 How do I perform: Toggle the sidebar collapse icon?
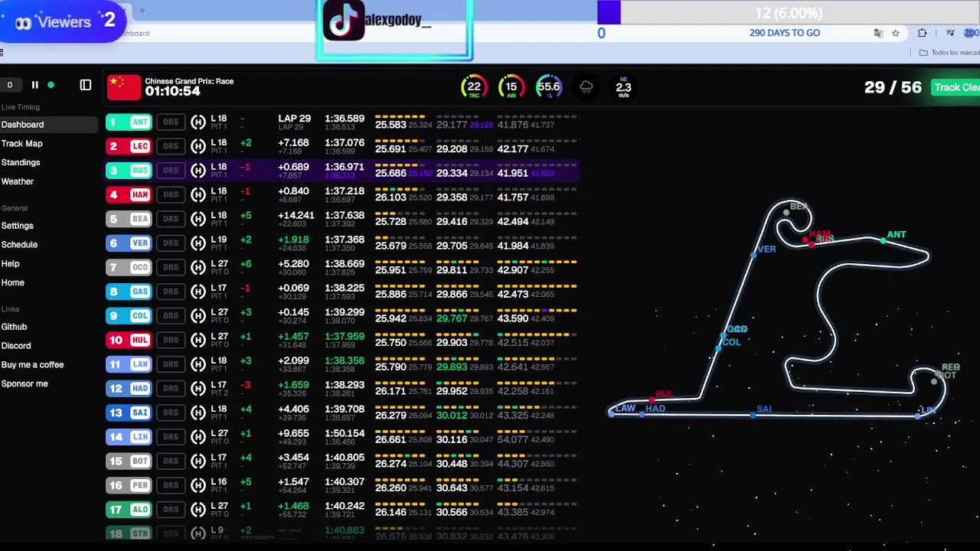click(86, 85)
